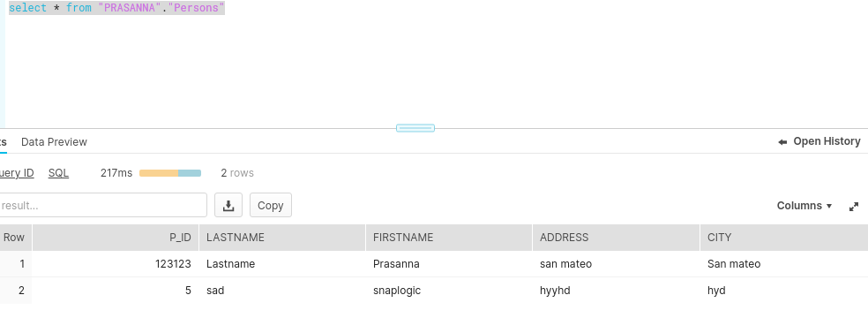
Task: Click the Open History button
Action: tap(819, 141)
